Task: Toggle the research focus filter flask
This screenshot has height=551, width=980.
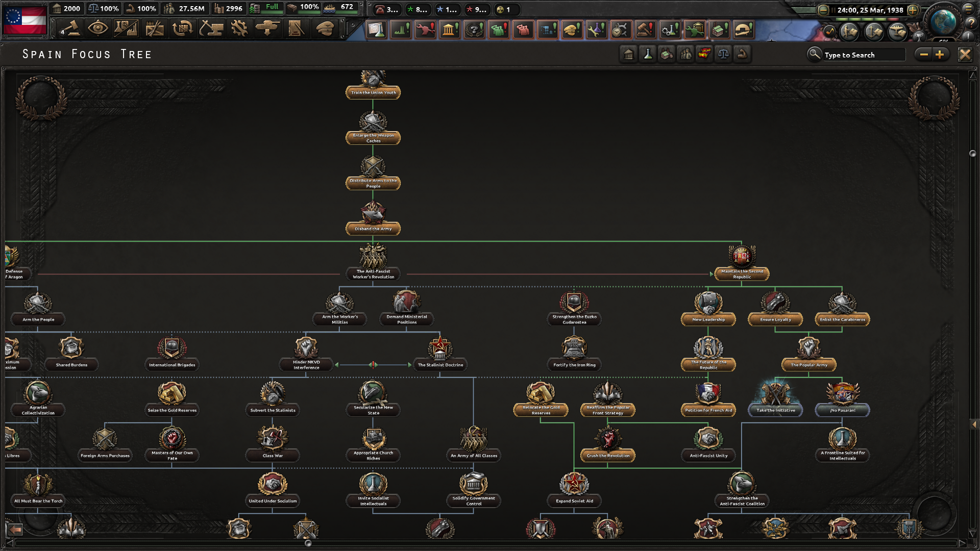Action: pos(648,54)
